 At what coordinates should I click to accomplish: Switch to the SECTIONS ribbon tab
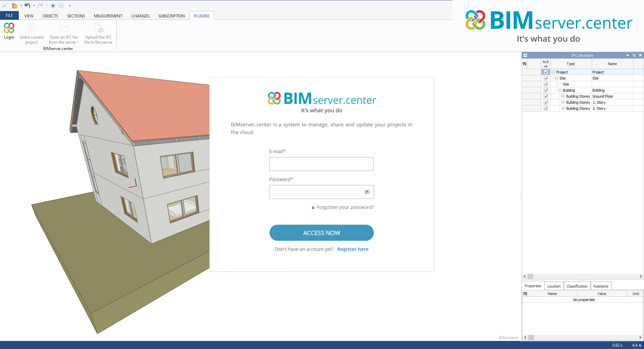pos(76,16)
